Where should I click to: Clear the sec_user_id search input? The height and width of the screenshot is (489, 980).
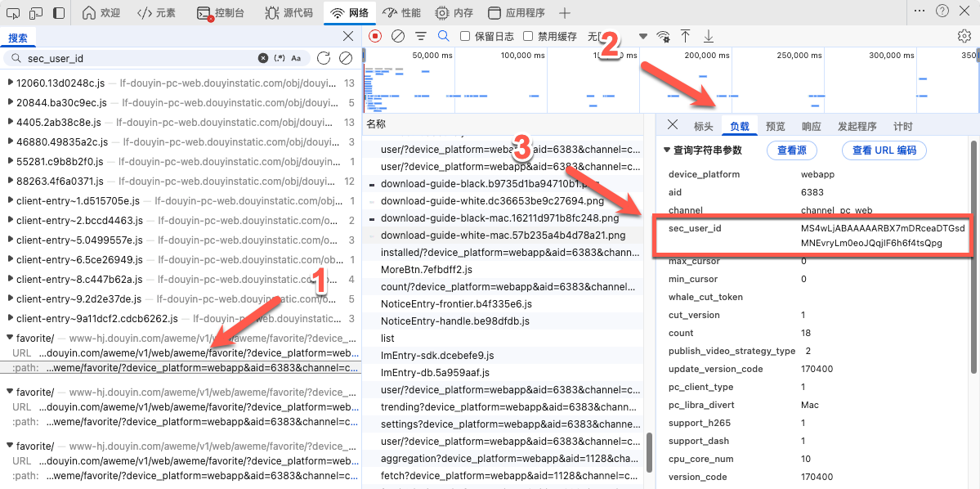(x=262, y=57)
